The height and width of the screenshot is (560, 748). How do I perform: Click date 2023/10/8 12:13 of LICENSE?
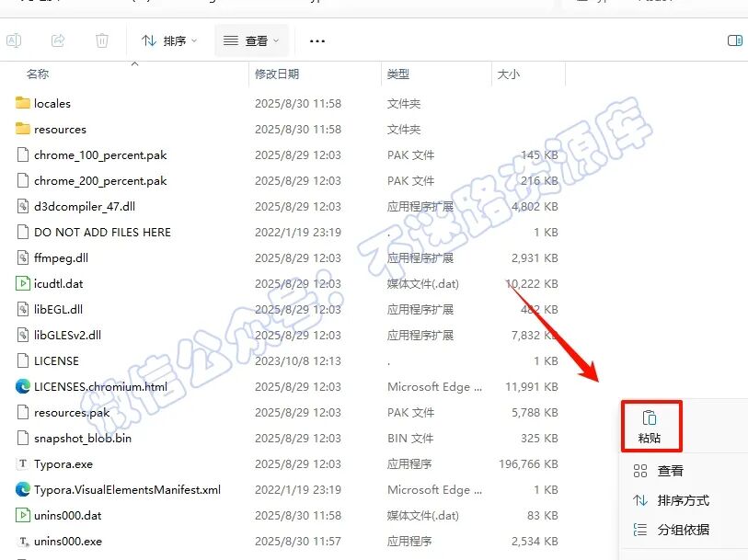(298, 360)
